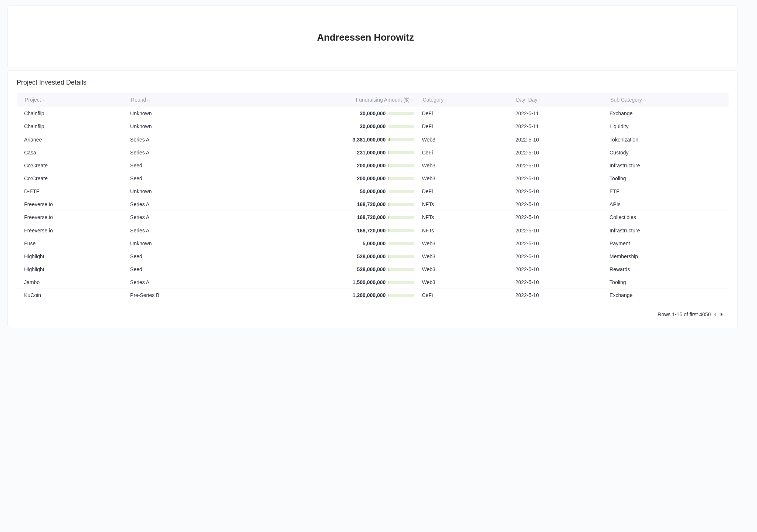Select the Project Invested Details heading

click(x=51, y=82)
